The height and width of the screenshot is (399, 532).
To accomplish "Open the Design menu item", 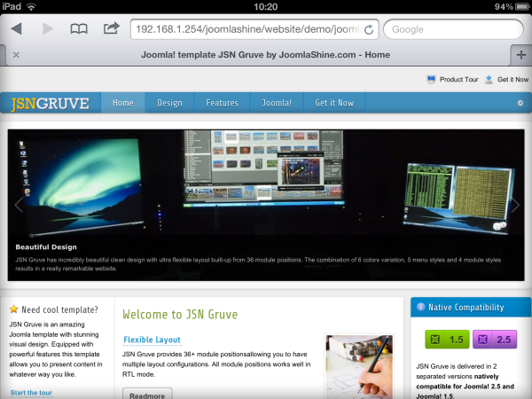I will (169, 103).
